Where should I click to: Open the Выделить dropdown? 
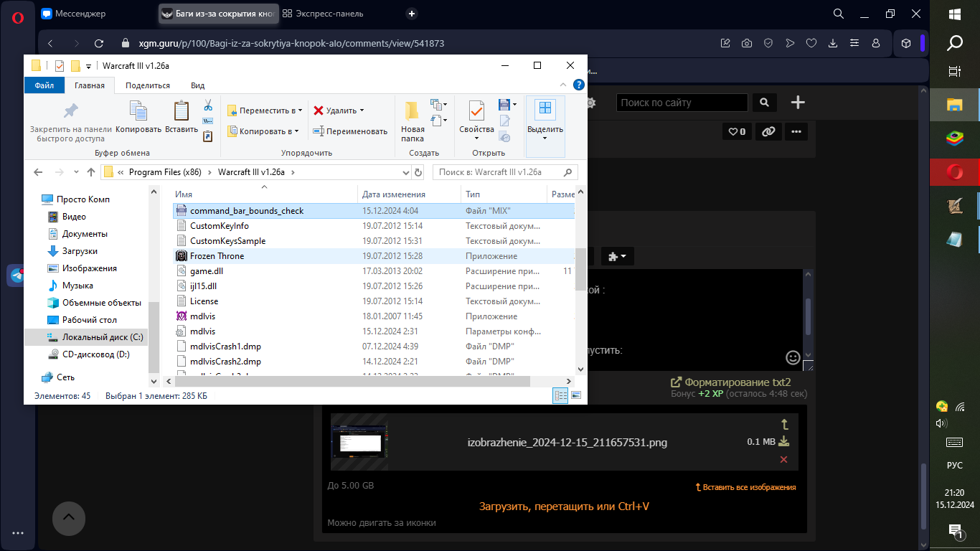545,126
